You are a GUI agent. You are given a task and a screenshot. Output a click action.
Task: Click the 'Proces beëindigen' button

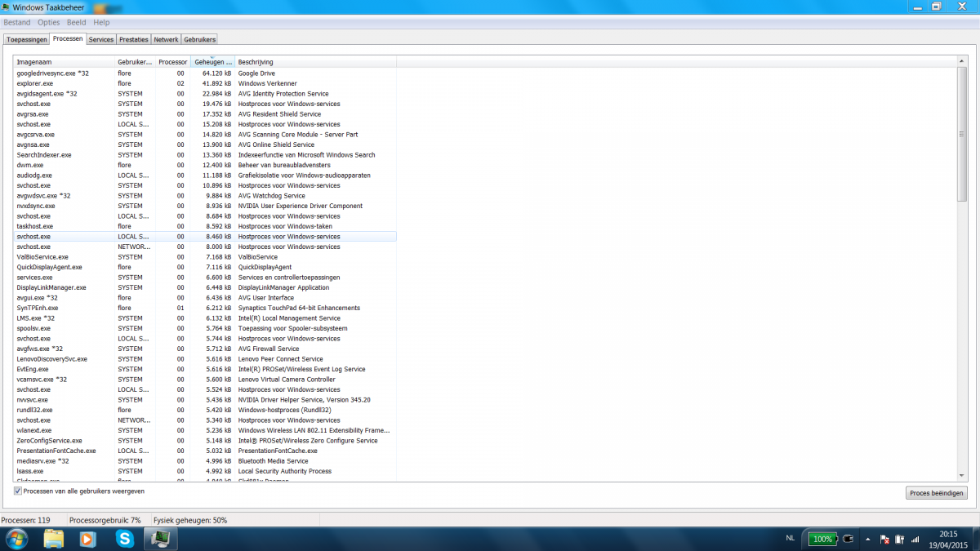(x=937, y=493)
